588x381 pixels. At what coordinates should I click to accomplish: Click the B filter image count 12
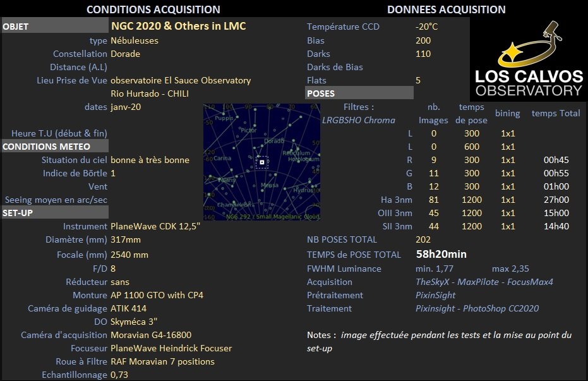433,186
